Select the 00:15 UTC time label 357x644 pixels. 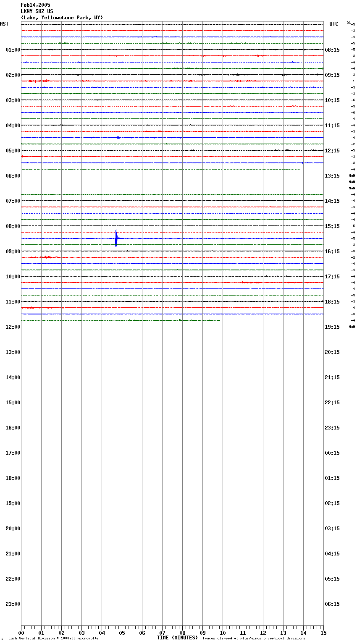(x=332, y=453)
